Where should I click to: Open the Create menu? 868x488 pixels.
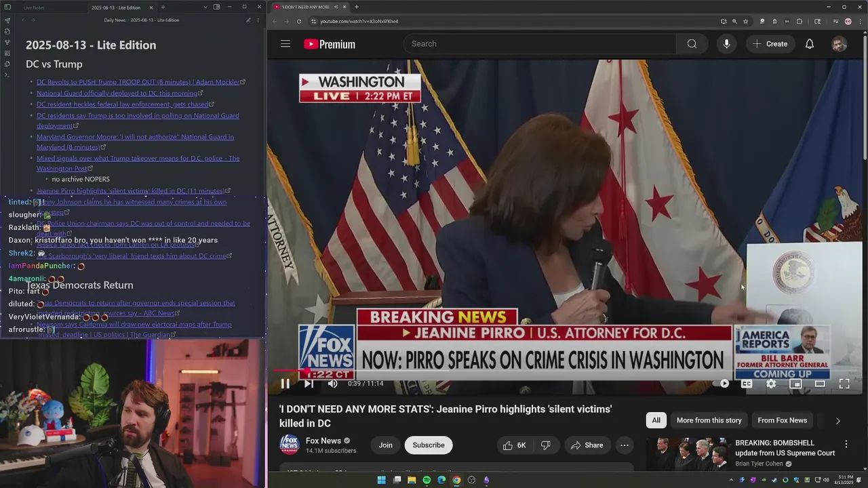pos(770,44)
